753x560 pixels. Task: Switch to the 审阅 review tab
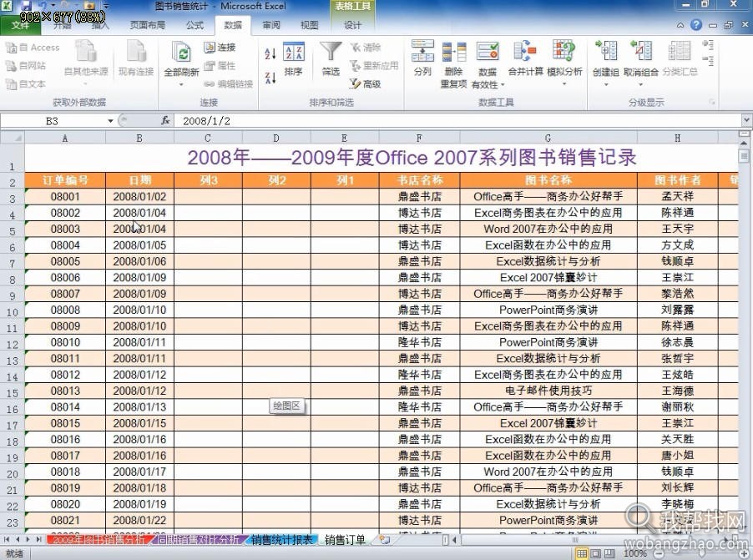pyautogui.click(x=270, y=25)
